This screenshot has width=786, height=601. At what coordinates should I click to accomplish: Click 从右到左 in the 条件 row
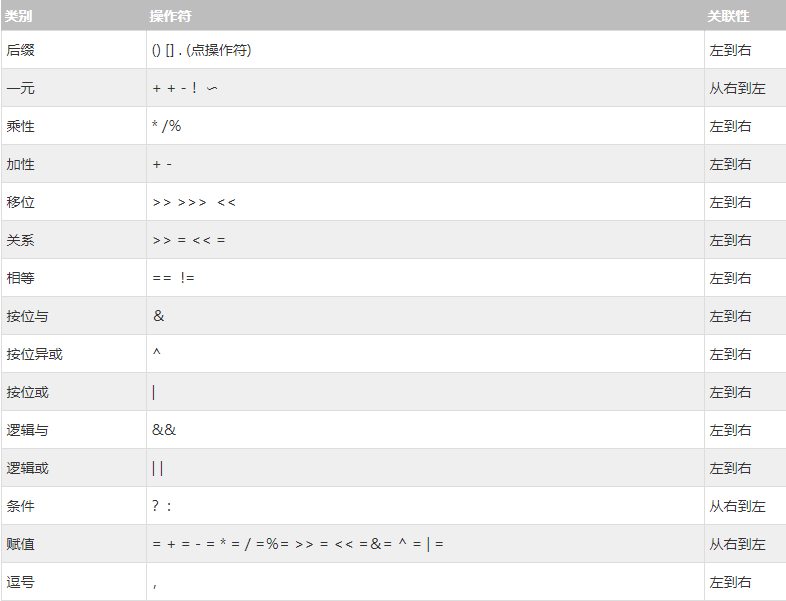737,506
